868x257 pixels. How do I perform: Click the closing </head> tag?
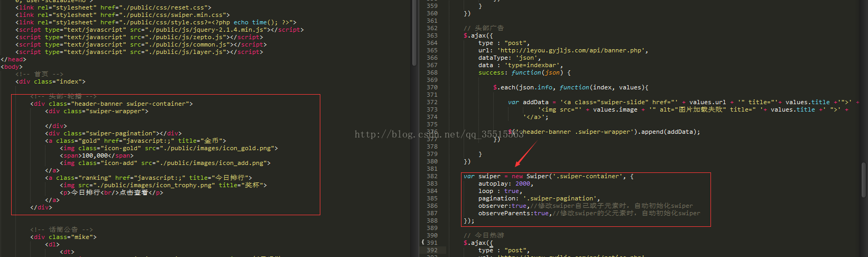click(14, 59)
